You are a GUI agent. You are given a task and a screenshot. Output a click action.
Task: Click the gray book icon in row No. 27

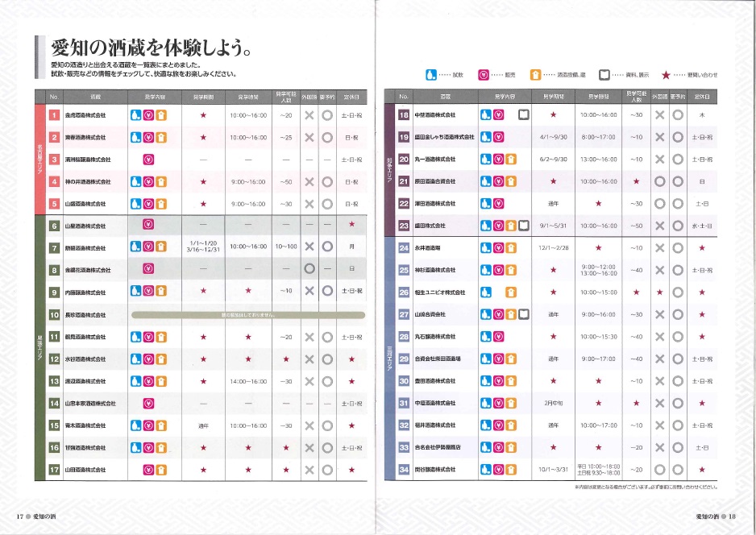(524, 314)
